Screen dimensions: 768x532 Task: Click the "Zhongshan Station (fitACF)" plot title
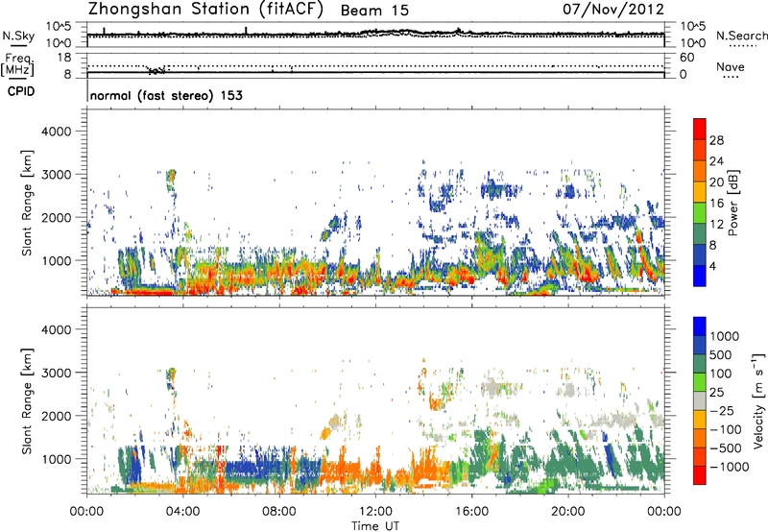[x=205, y=10]
